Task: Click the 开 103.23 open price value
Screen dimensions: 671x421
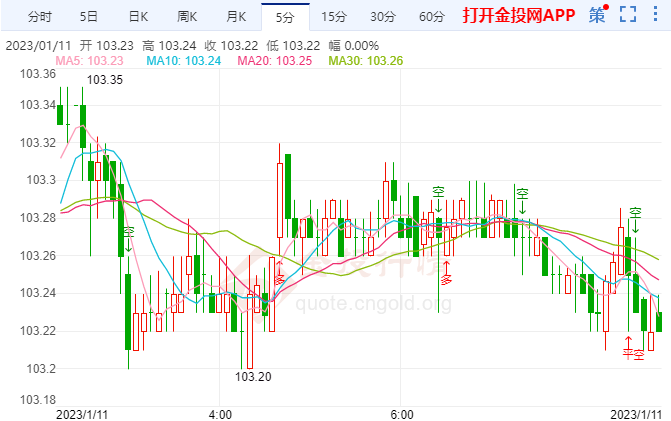Action: click(x=107, y=45)
